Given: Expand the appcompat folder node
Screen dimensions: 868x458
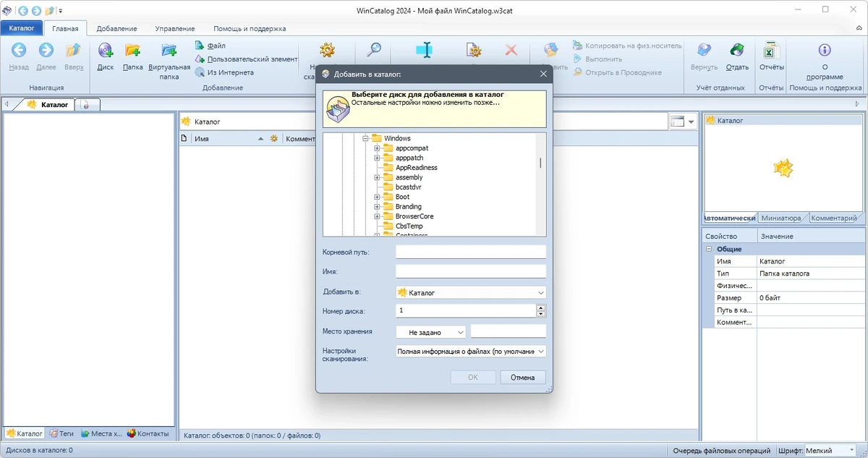Looking at the screenshot, I should pos(378,148).
